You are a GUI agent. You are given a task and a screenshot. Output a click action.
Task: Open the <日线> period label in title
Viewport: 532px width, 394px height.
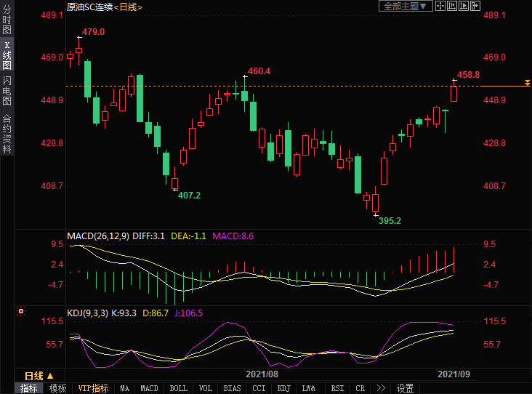click(x=128, y=7)
